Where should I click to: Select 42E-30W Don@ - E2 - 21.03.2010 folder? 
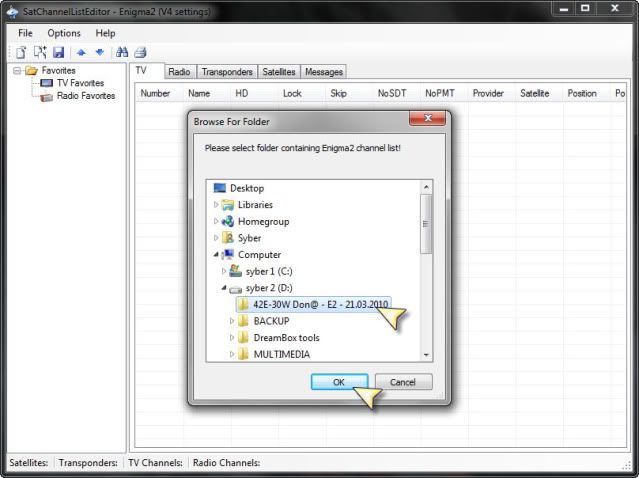tap(314, 304)
